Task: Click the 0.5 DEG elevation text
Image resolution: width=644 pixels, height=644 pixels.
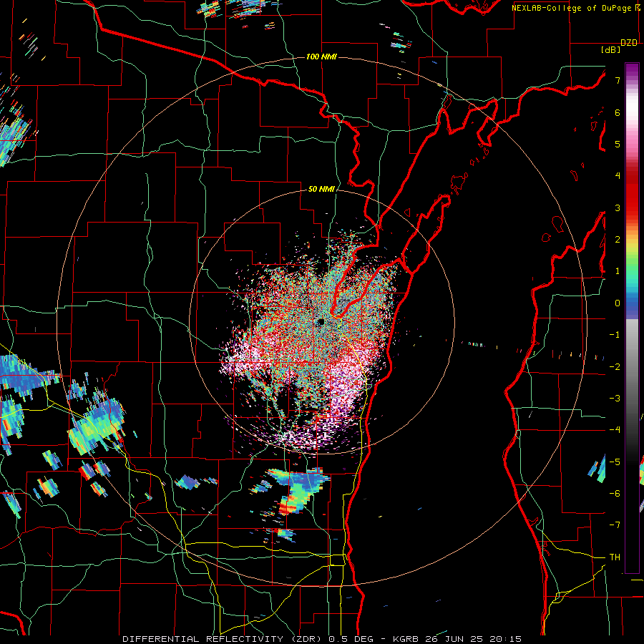Action: pyautogui.click(x=351, y=639)
